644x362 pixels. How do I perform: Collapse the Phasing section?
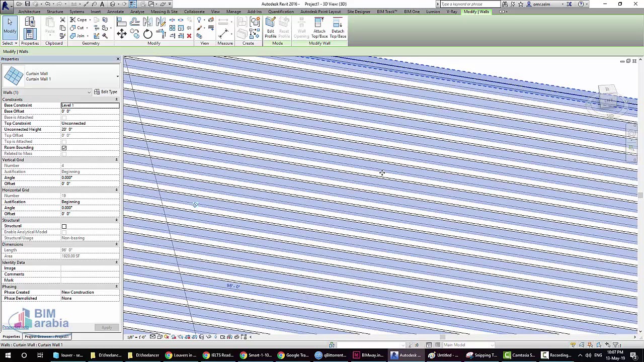tap(116, 287)
